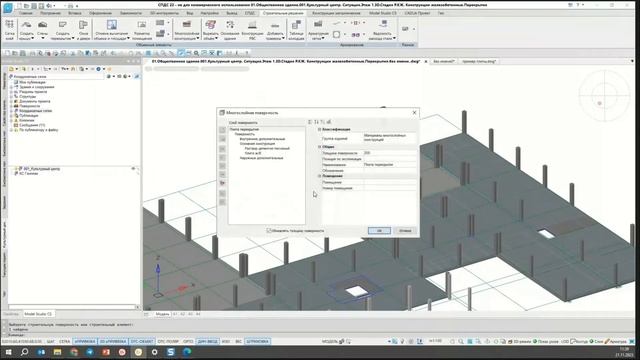Select the Стены ribbon tool
Viewport: 640px width, 360px height.
pos(42,29)
